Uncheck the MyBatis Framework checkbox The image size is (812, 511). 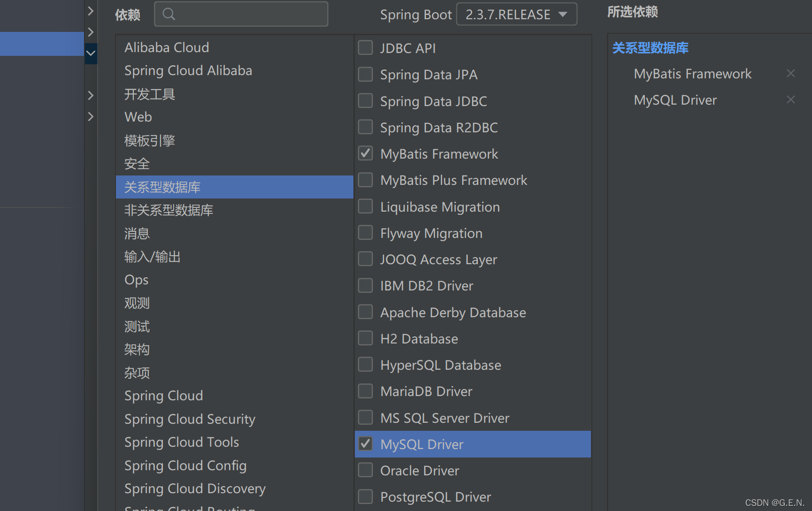pos(365,153)
